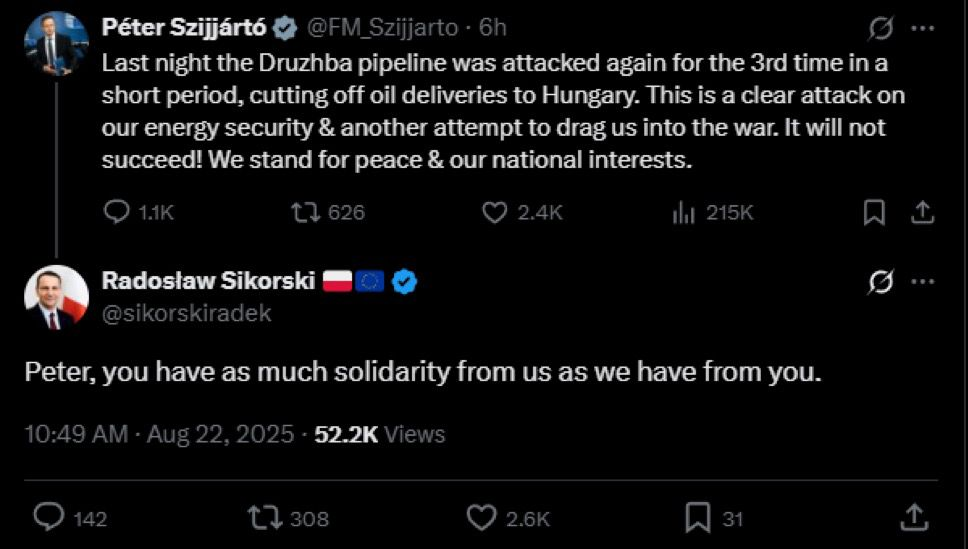Open Radosław Sikorski's profile picture
The width and height of the screenshot is (968, 549).
click(57, 297)
